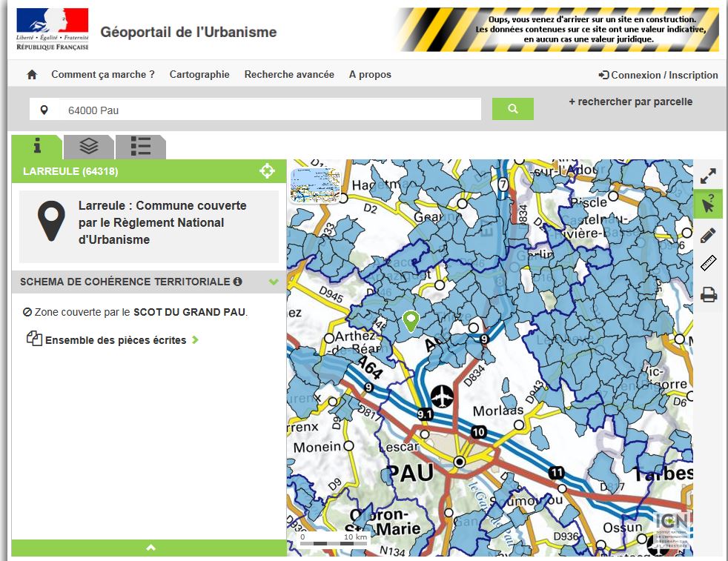Click the République Française logo
728x561 pixels.
53,29
